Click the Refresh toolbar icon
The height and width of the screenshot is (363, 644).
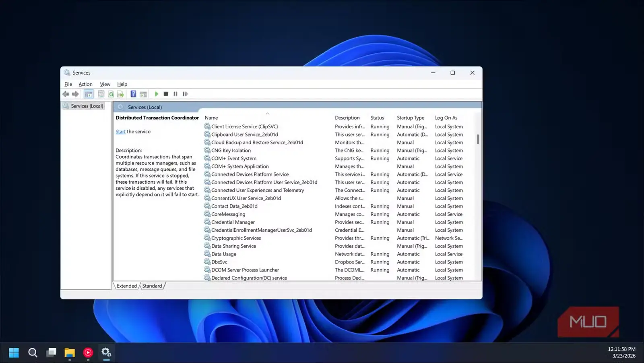pos(111,94)
